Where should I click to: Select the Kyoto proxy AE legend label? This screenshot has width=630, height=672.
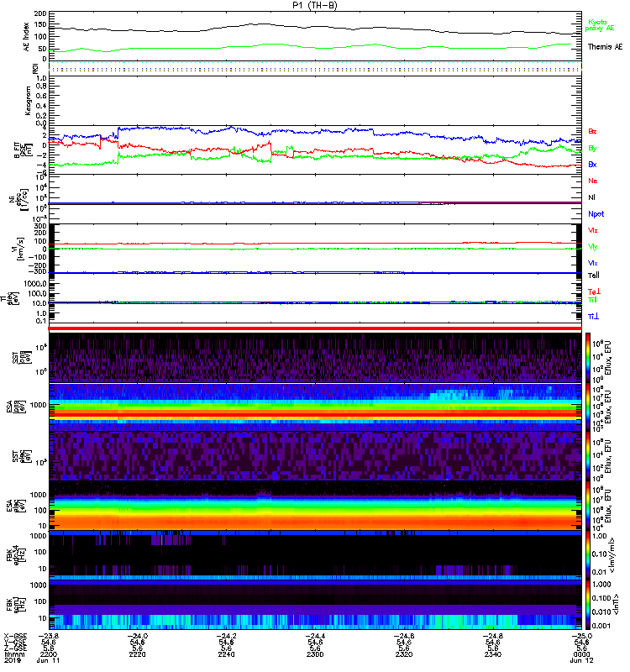(600, 25)
